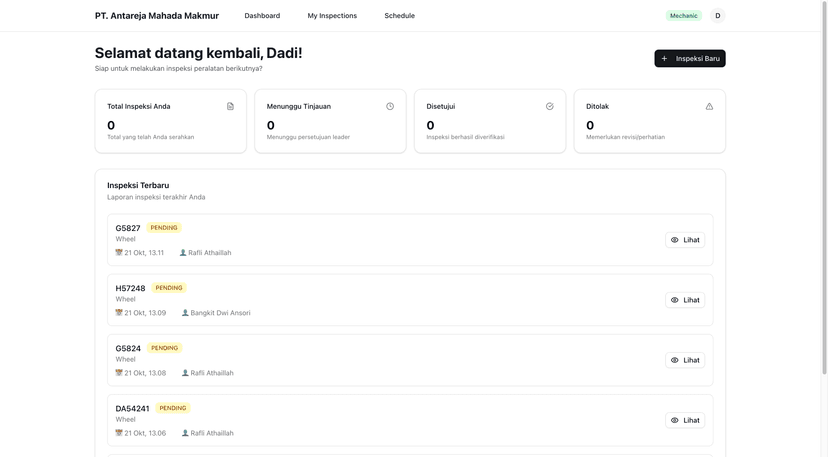Click the checkmark circle icon in Disetujui card
The image size is (828, 457).
tap(549, 106)
